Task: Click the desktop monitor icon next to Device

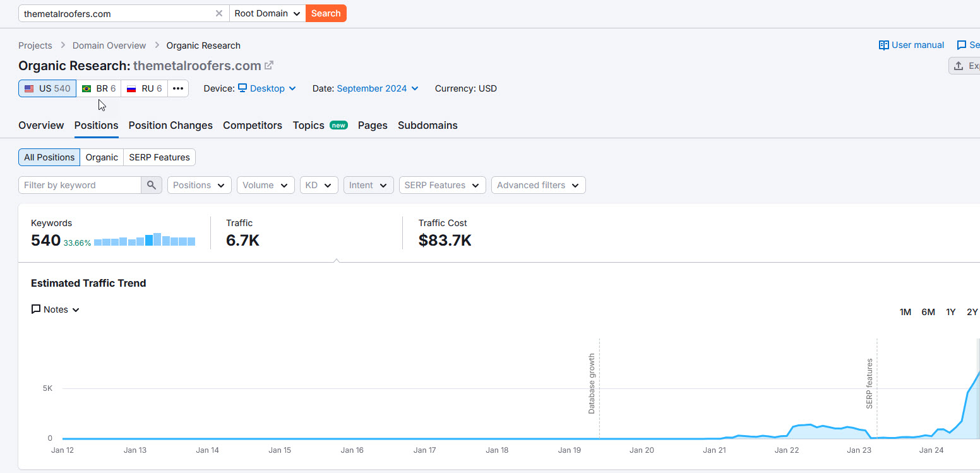Action: pyautogui.click(x=242, y=88)
